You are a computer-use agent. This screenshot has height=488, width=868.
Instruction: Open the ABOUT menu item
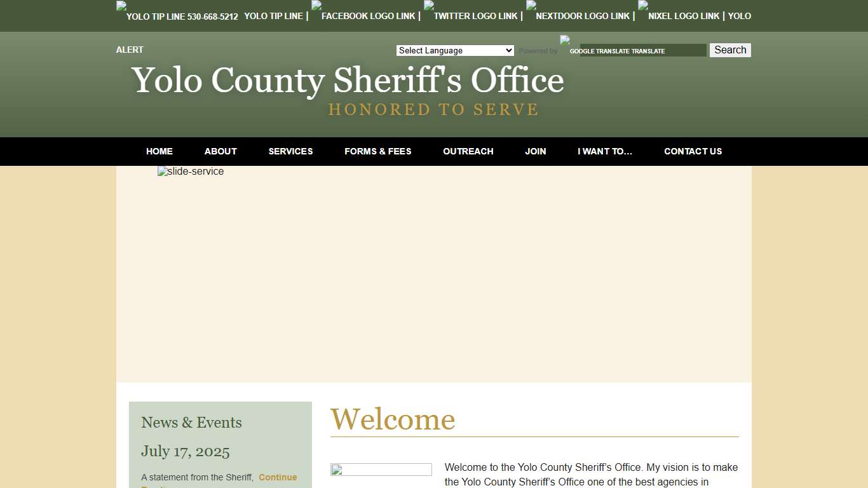(220, 151)
